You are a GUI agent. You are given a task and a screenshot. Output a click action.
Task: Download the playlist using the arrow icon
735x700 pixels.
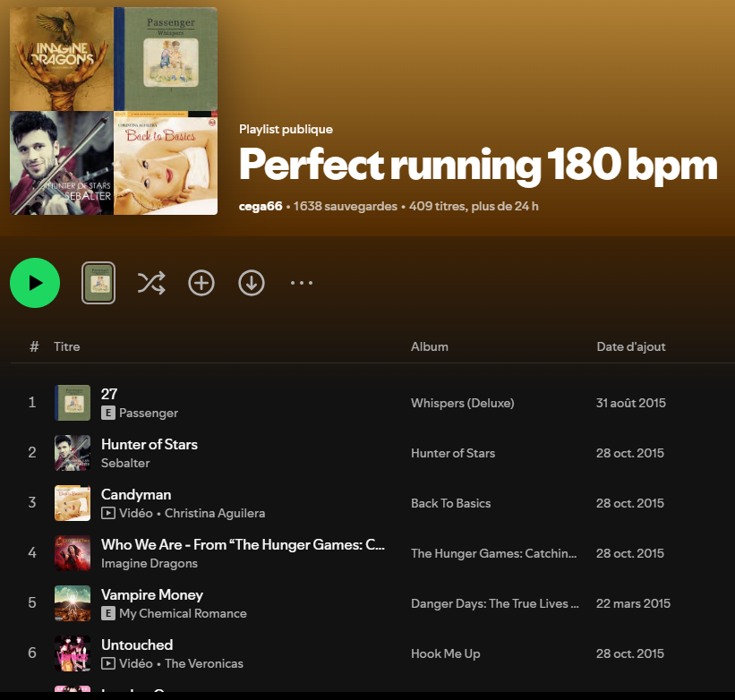point(252,284)
